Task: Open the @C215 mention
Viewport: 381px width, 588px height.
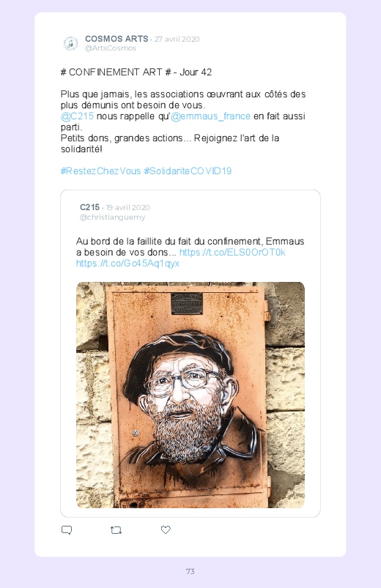Action: [77, 116]
